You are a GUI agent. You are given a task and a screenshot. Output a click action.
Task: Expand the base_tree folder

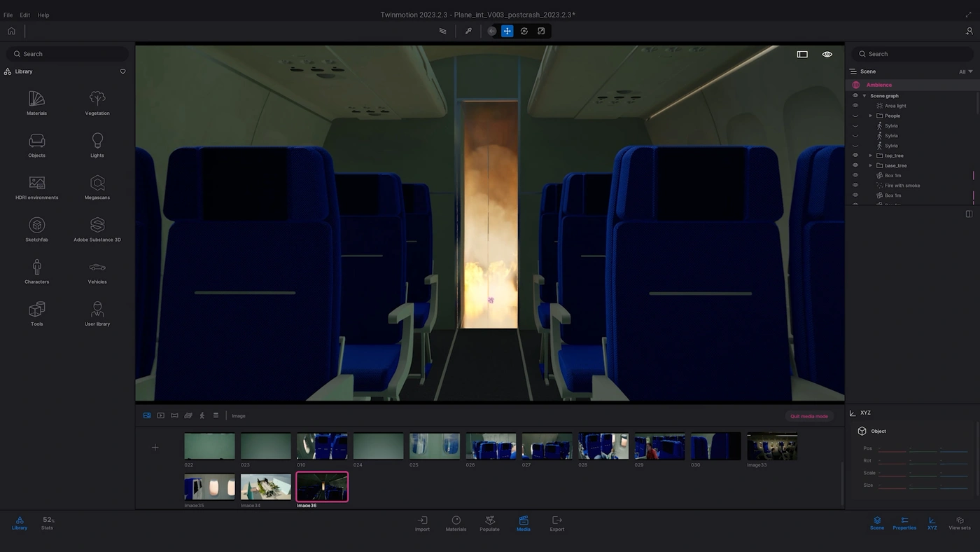click(x=871, y=165)
